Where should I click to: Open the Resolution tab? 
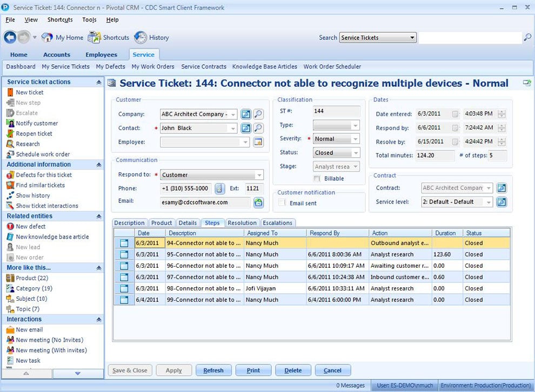click(x=242, y=223)
